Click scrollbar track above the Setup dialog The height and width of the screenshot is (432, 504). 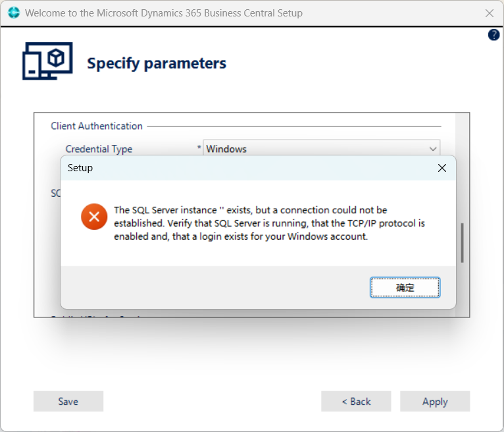(462, 134)
